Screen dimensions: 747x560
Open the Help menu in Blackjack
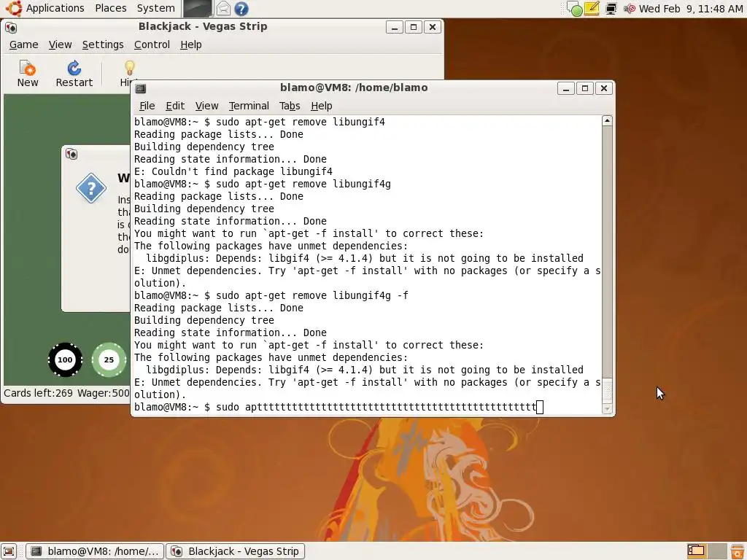tap(191, 44)
